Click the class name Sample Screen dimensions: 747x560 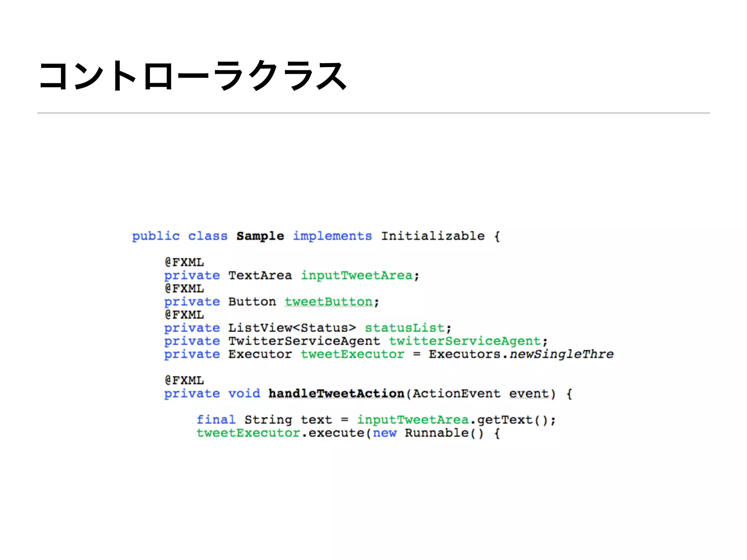coord(260,236)
